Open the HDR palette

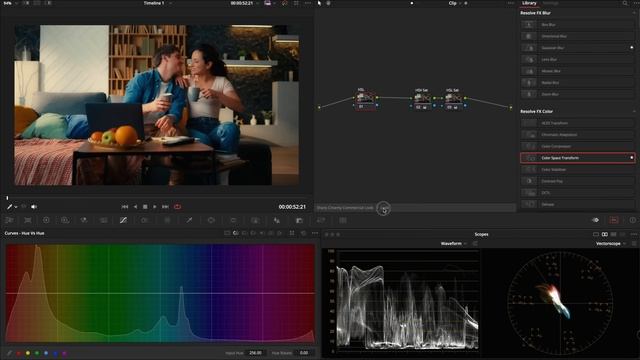65,220
